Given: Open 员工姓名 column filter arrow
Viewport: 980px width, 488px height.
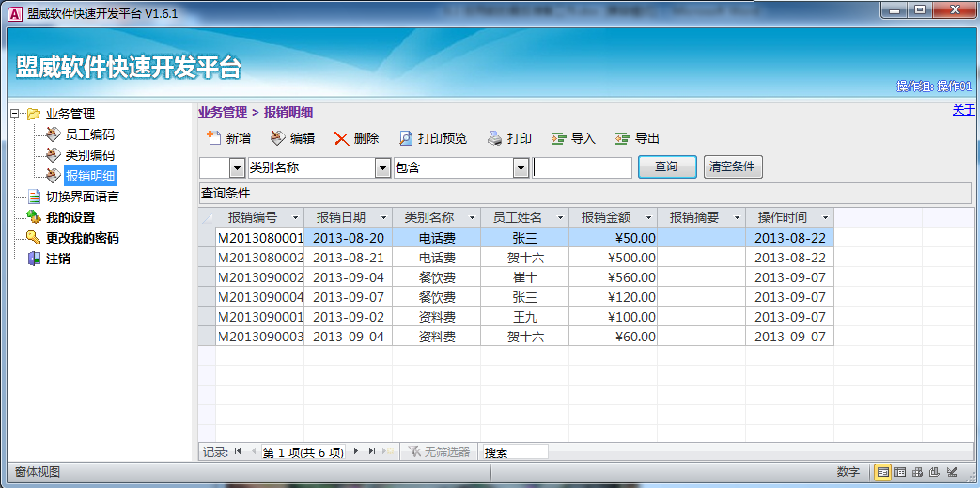Looking at the screenshot, I should pyautogui.click(x=560, y=218).
